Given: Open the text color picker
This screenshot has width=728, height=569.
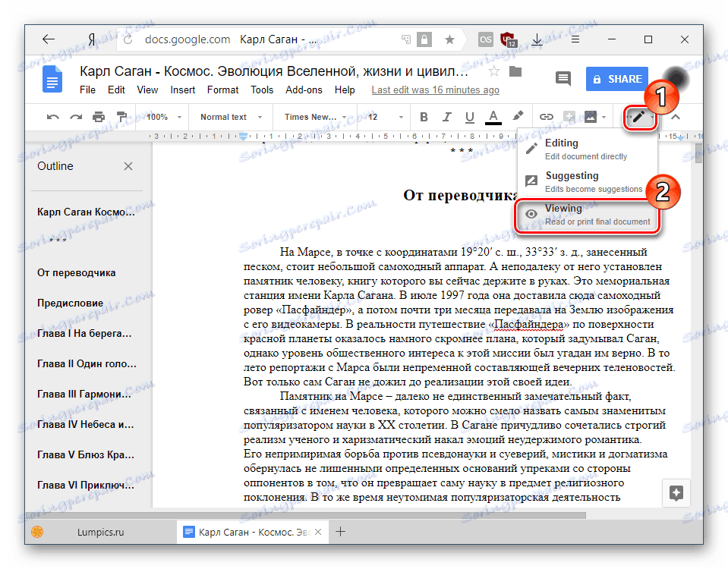Looking at the screenshot, I should coord(493,117).
